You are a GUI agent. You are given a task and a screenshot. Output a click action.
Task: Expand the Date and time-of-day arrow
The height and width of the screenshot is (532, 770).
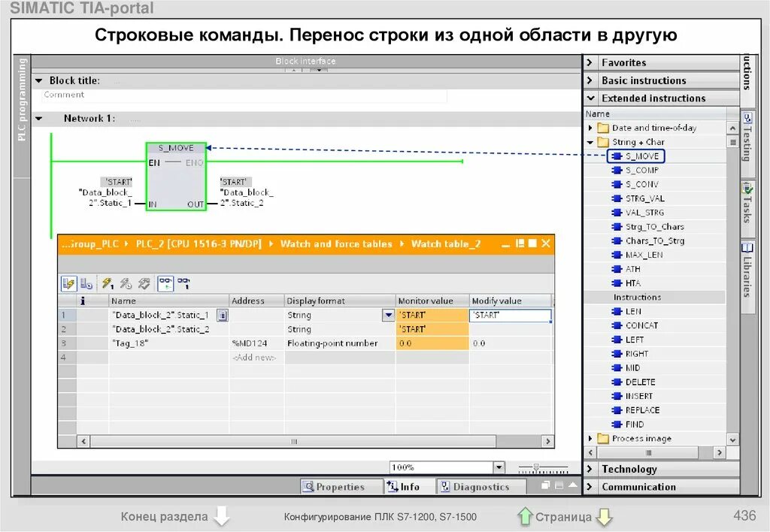(590, 128)
